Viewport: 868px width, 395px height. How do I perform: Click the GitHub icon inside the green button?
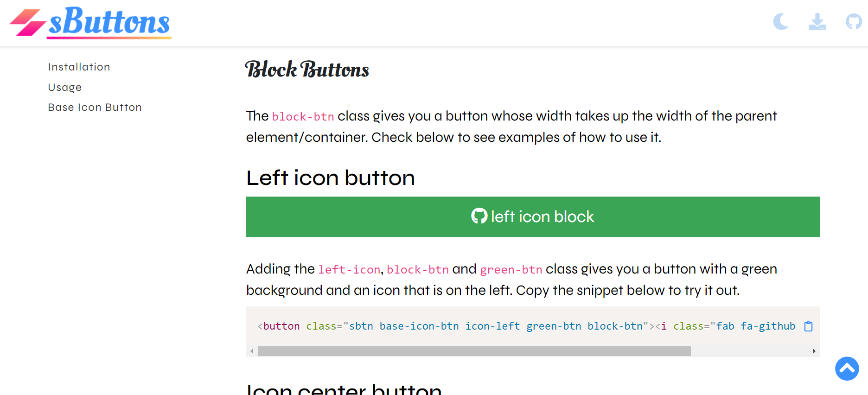coord(480,216)
